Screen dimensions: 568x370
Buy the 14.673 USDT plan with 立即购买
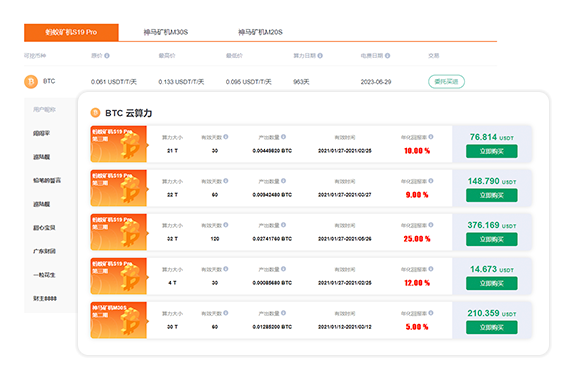[x=492, y=283]
